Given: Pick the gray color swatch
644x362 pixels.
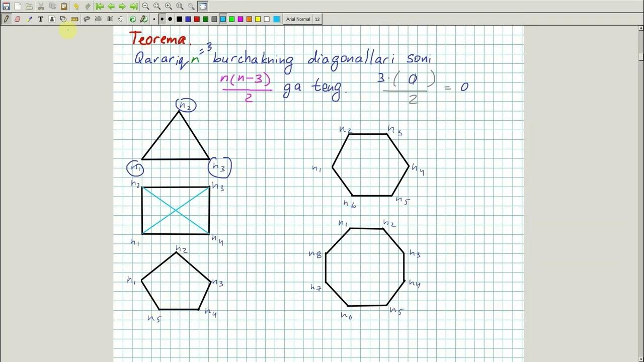Looking at the screenshot, I should (214, 19).
